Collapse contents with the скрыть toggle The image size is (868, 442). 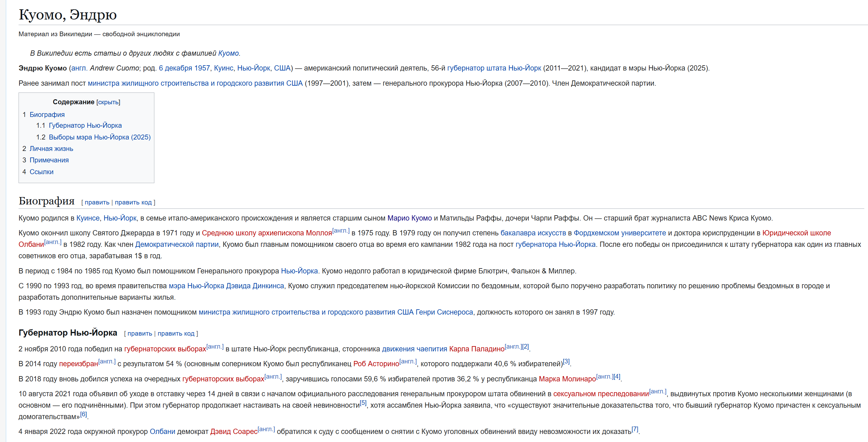108,102
